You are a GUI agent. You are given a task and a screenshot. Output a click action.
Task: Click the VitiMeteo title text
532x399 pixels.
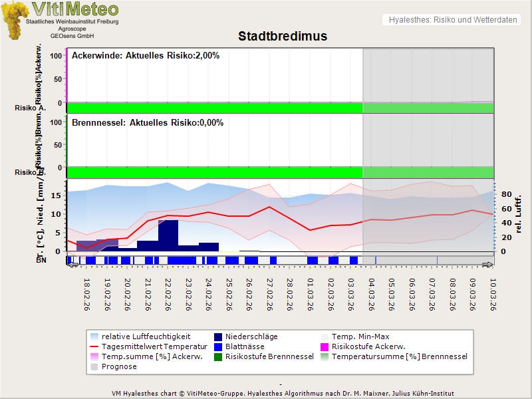pyautogui.click(x=75, y=9)
